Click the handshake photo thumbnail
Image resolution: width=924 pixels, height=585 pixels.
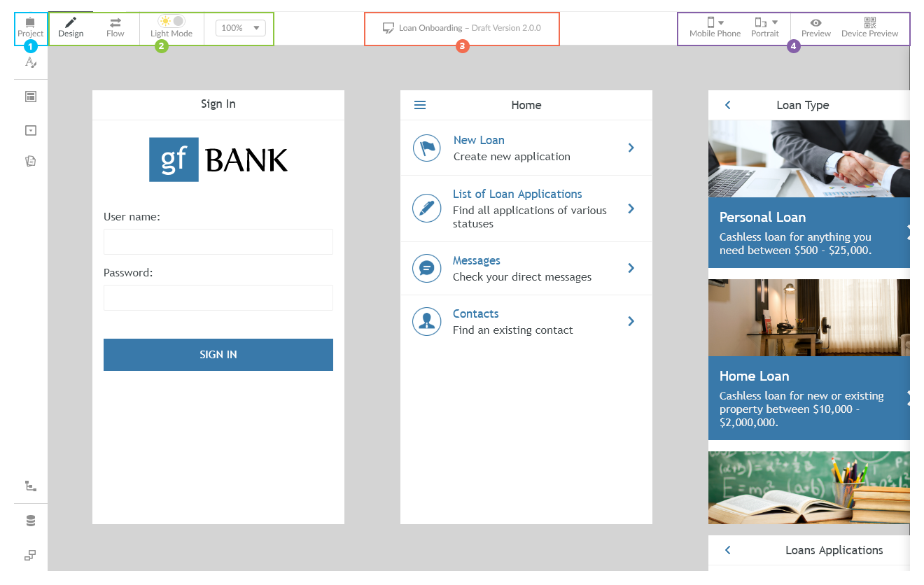(809, 159)
